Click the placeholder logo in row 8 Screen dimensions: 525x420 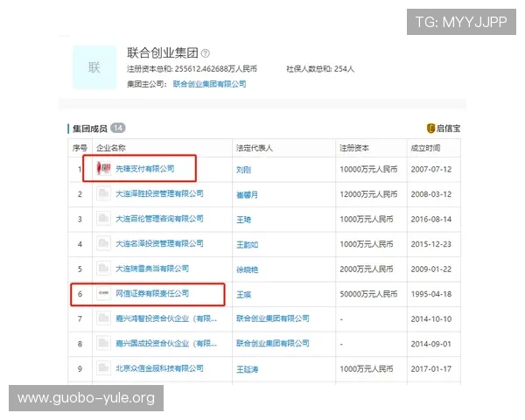click(103, 343)
